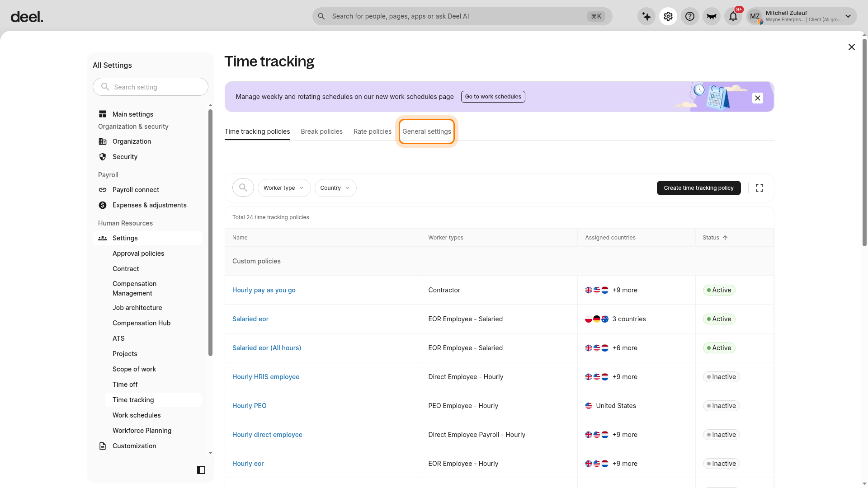Dismiss the work schedules banner
The height and width of the screenshot is (488, 868).
point(758,98)
